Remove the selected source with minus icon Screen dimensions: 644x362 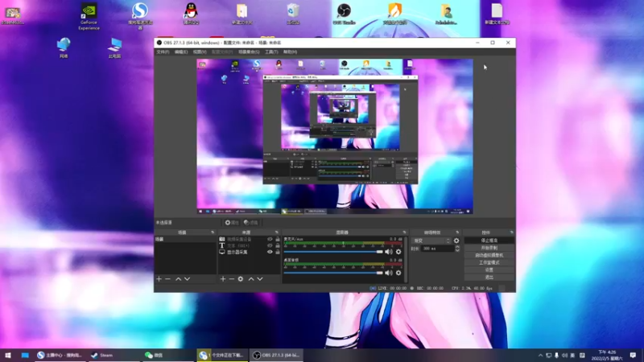pos(232,279)
